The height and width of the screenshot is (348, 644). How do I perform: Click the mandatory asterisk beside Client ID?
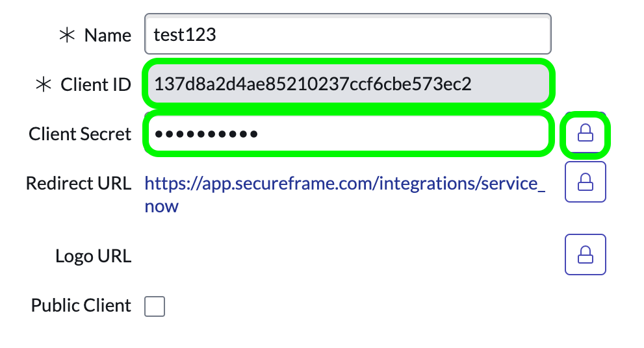[43, 84]
